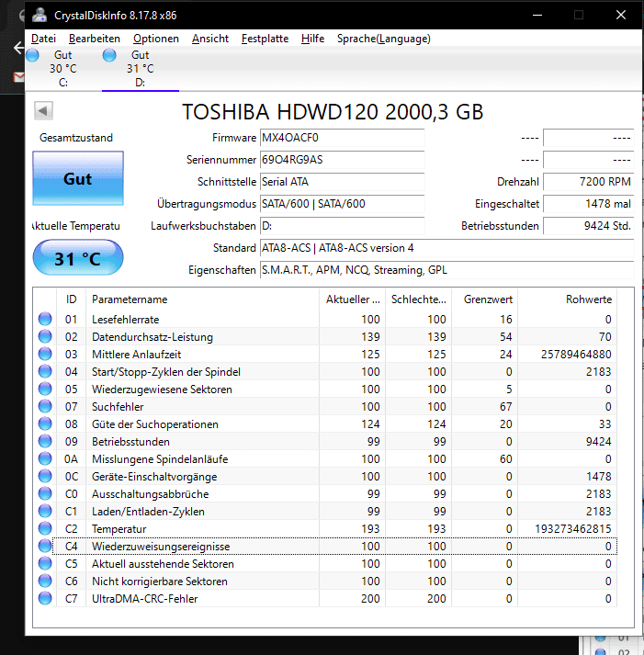
Task: Click status orb for Suchfehler row
Action: point(45,406)
